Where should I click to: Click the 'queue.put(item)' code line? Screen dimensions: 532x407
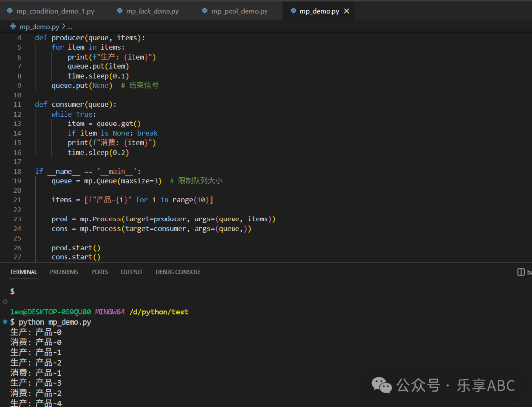tap(99, 66)
